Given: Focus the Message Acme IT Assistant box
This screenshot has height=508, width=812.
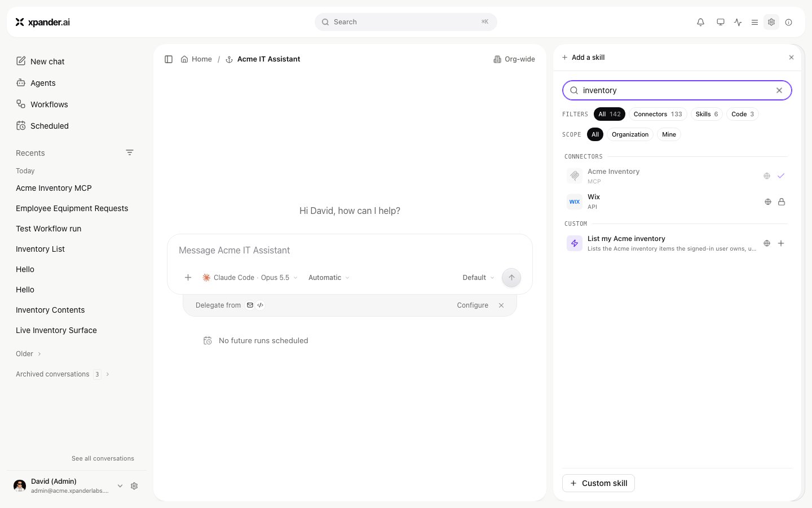Looking at the screenshot, I should pos(350,250).
